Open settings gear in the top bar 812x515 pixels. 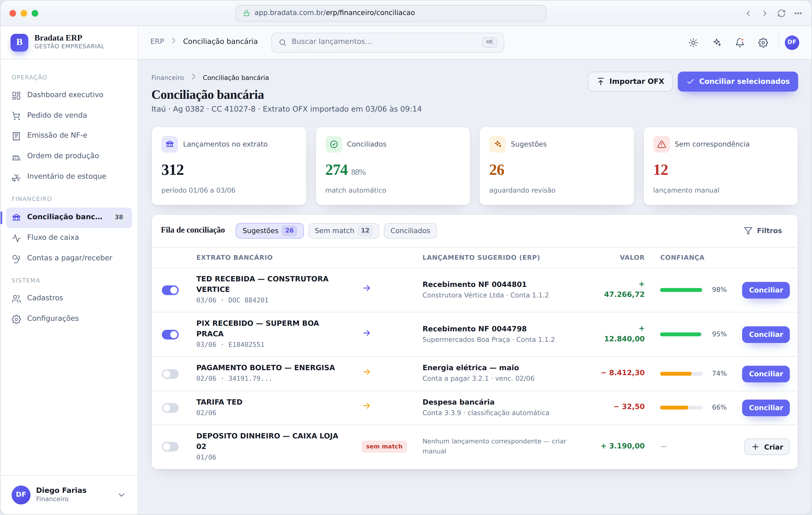[x=763, y=42]
